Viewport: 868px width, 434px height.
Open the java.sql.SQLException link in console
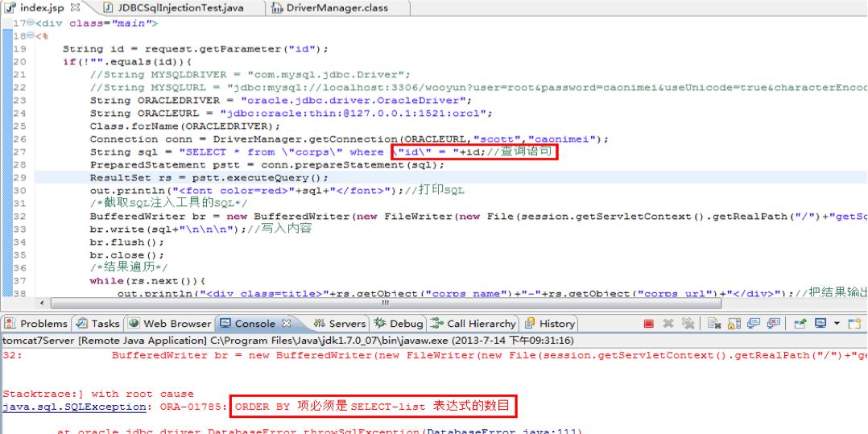click(x=73, y=407)
